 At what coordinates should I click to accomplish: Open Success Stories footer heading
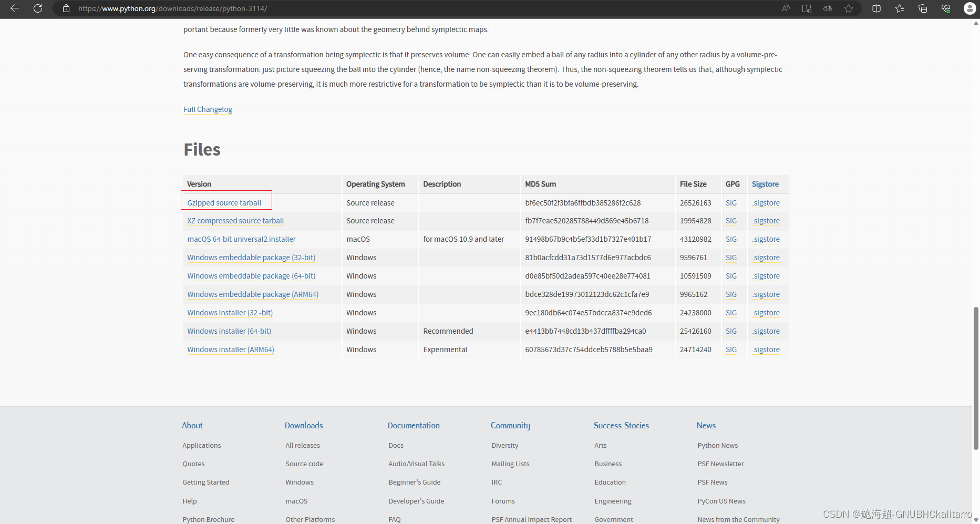[x=621, y=425]
